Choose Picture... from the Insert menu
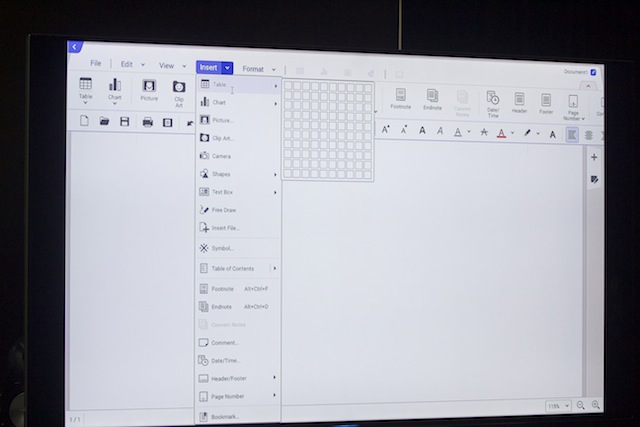This screenshot has height=427, width=640. pyautogui.click(x=239, y=120)
